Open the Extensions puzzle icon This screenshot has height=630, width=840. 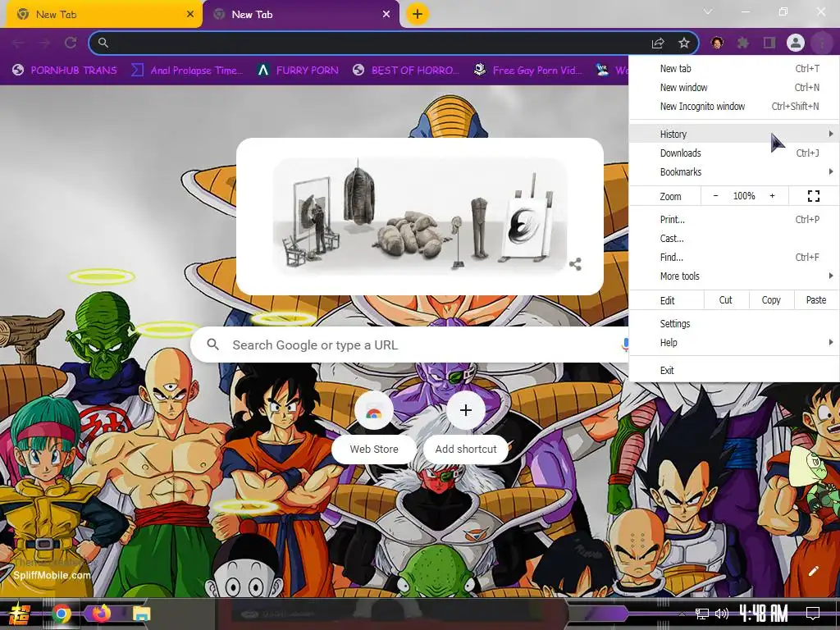pos(743,43)
